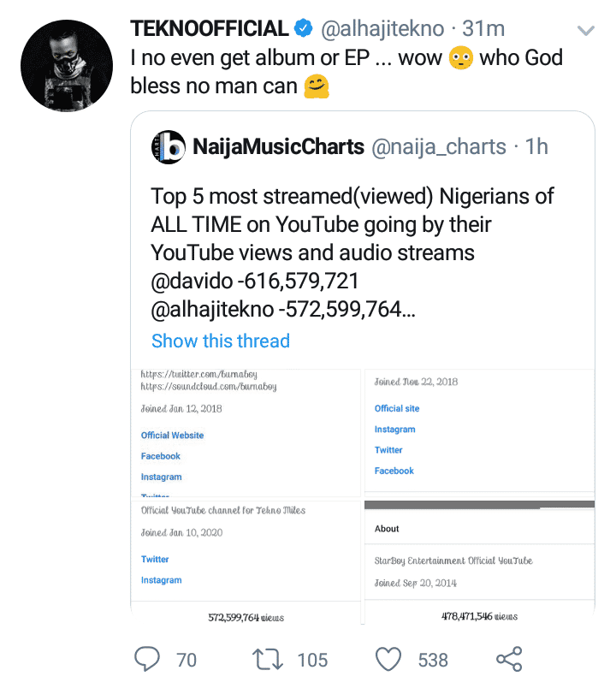Open the thumbnail showing Joined Nov 22, 2018
This screenshot has height=688, width=616.
pos(480,433)
